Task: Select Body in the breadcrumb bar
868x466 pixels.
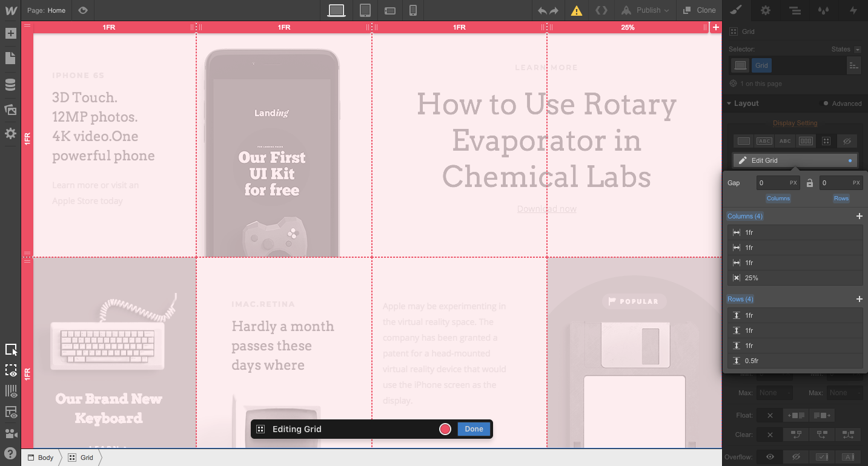Action: pyautogui.click(x=41, y=458)
